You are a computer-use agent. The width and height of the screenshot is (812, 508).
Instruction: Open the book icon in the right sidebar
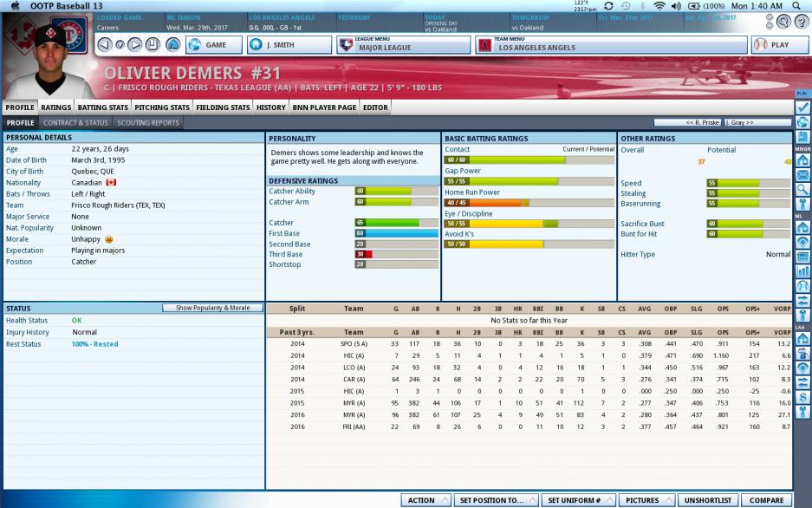tap(802, 137)
